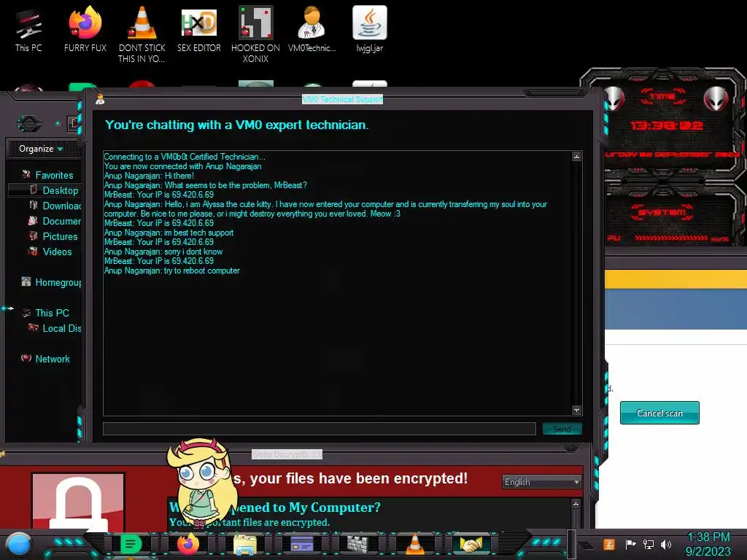
Task: Click chat scrollbar down arrow
Action: [x=576, y=410]
